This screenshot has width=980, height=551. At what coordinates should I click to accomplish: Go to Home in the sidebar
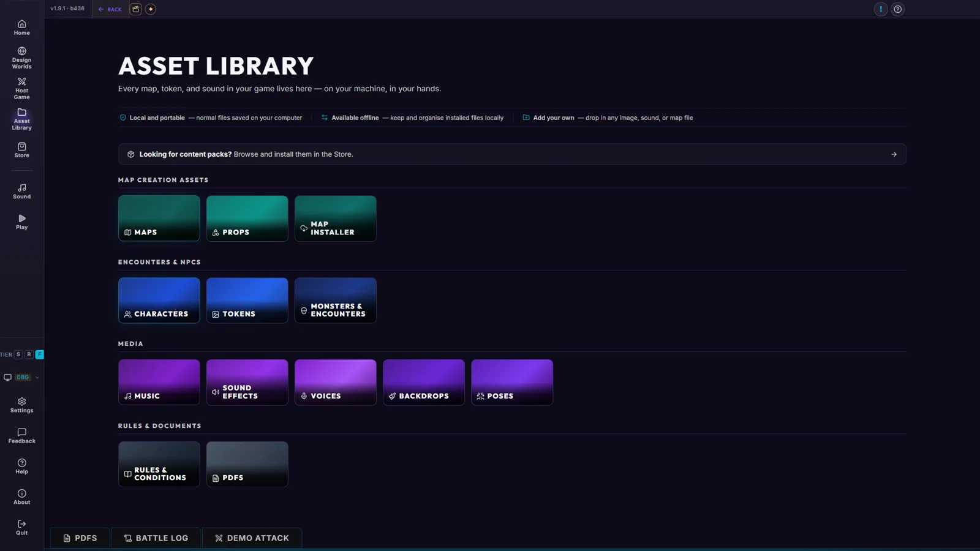point(21,28)
